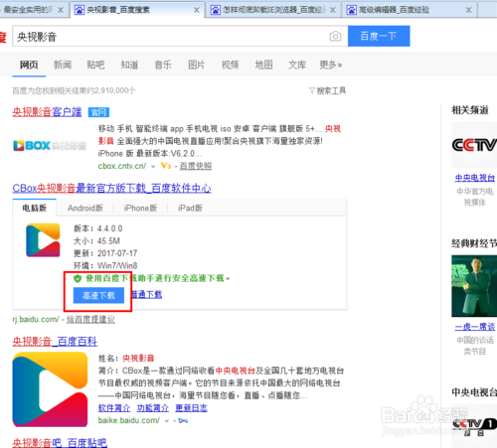497x448 pixels.
Task: Switch to the Android版 download tab
Action: click(85, 208)
